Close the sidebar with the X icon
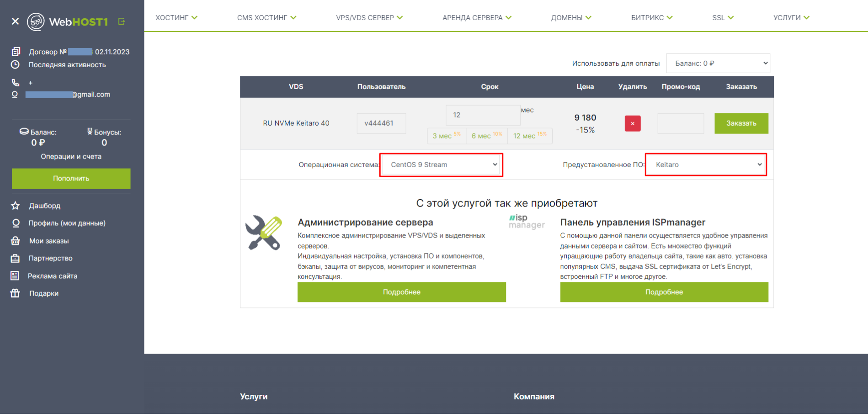The image size is (868, 419). [15, 21]
